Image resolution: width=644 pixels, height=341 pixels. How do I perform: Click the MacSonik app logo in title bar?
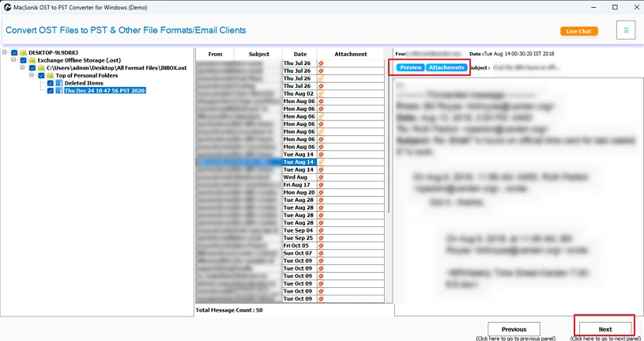pyautogui.click(x=7, y=6)
